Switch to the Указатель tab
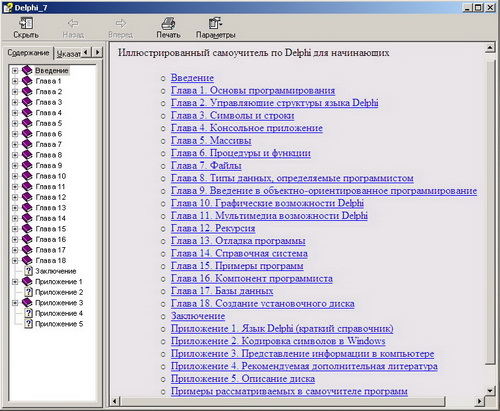 pos(68,53)
